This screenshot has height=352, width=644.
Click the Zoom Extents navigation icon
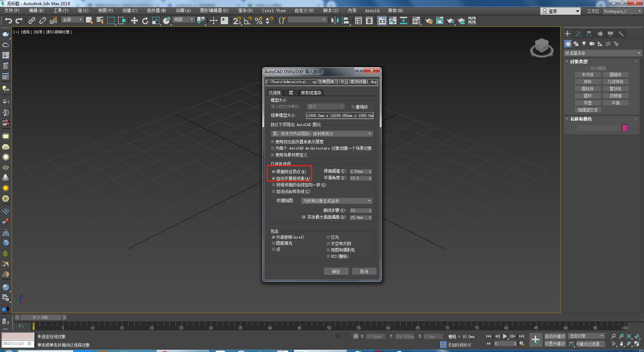point(629,336)
